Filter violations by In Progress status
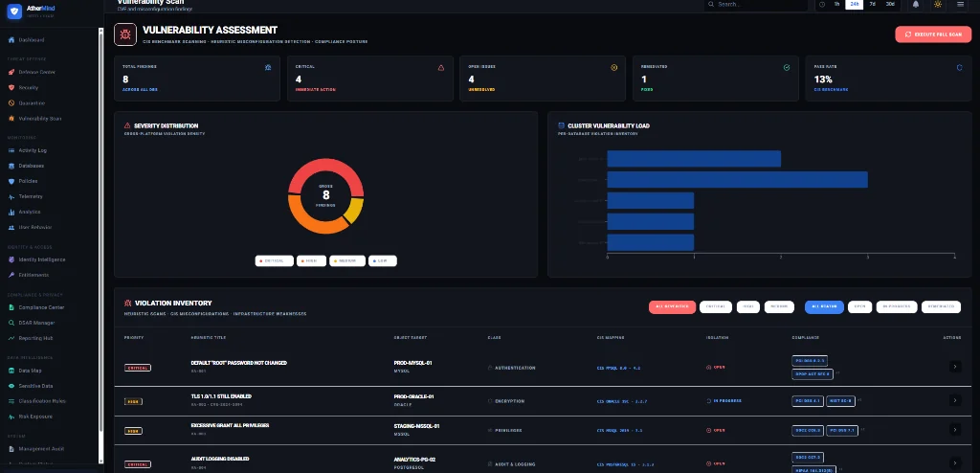 (x=896, y=307)
